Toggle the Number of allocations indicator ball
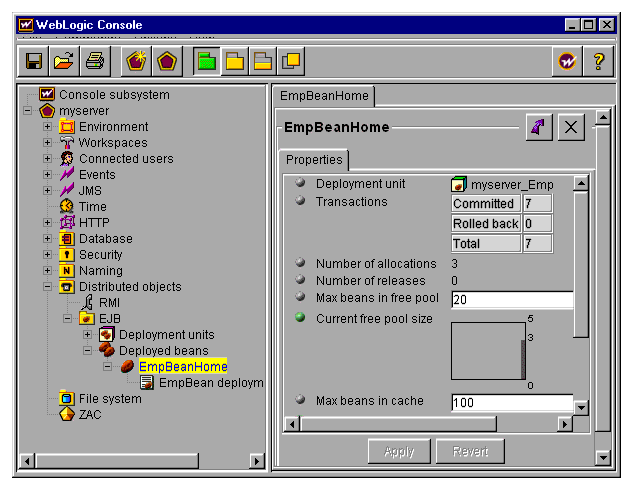Viewport: 634px width, 491px height. point(300,262)
